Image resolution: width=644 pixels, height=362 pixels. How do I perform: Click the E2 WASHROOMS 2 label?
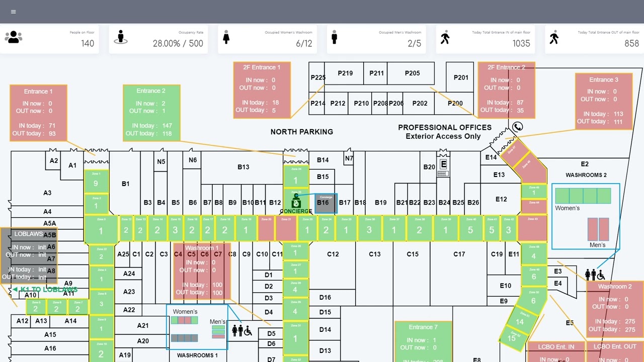pos(586,169)
